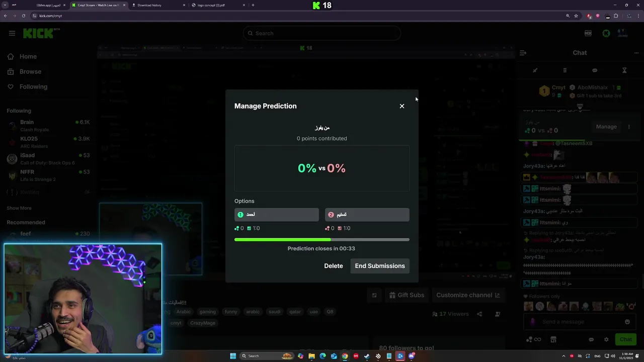
Task: Click Customize channel link
Action: click(468, 295)
